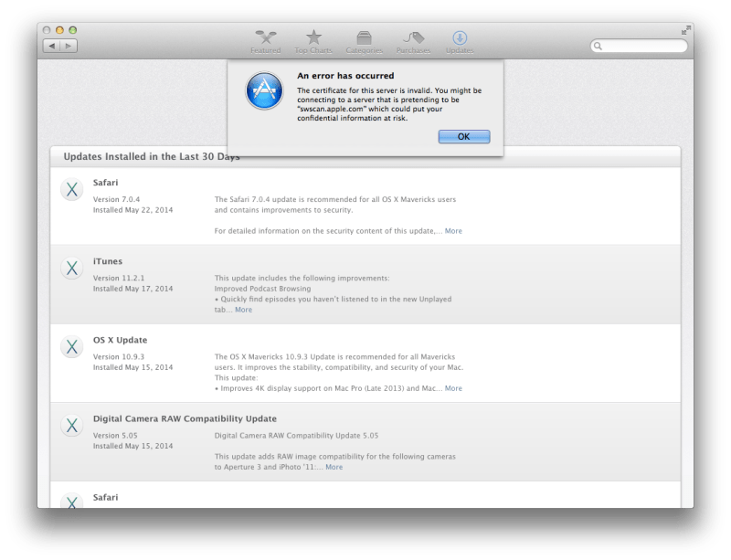Open More link for the iTunes update
Screen dimensions: 731x560
[243, 310]
